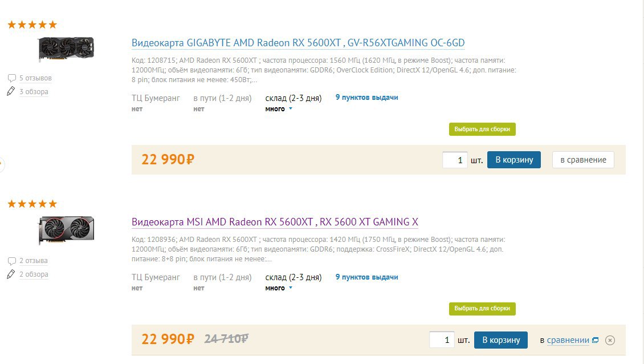Open MSI Radeon RX 5600 XT GAMING X page
644x364 pixels.
[x=275, y=222]
